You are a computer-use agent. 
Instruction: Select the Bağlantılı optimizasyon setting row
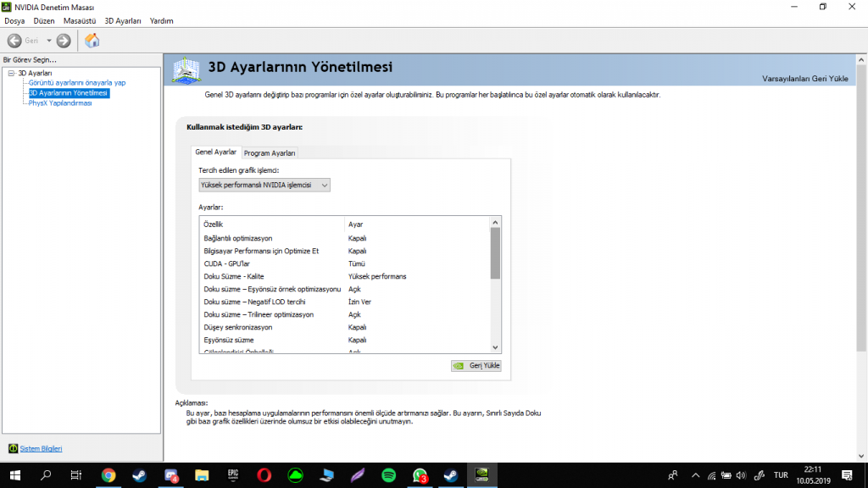(x=345, y=238)
